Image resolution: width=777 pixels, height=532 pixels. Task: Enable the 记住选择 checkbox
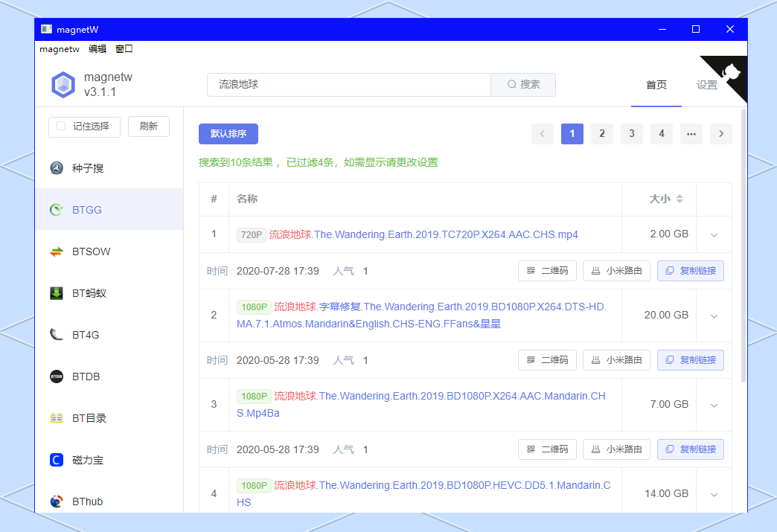tap(62, 126)
